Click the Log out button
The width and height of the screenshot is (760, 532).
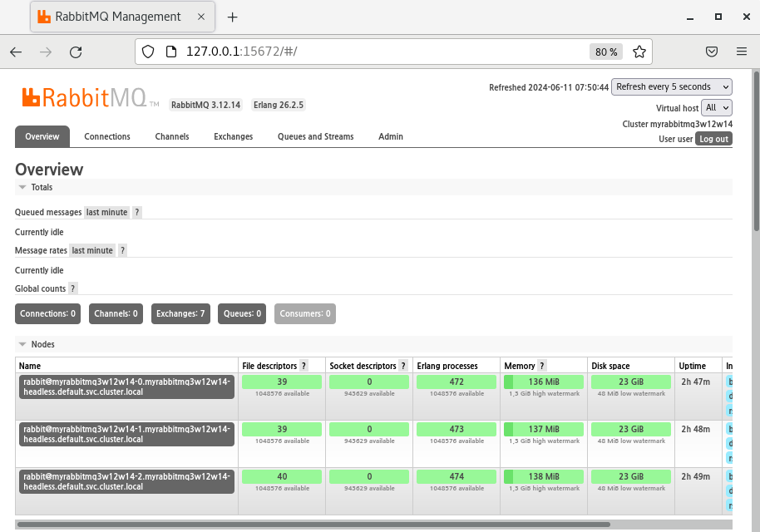(713, 139)
